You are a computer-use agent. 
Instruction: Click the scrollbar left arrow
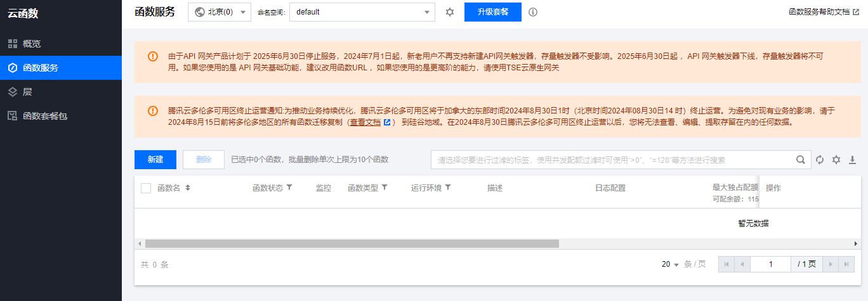(x=140, y=243)
